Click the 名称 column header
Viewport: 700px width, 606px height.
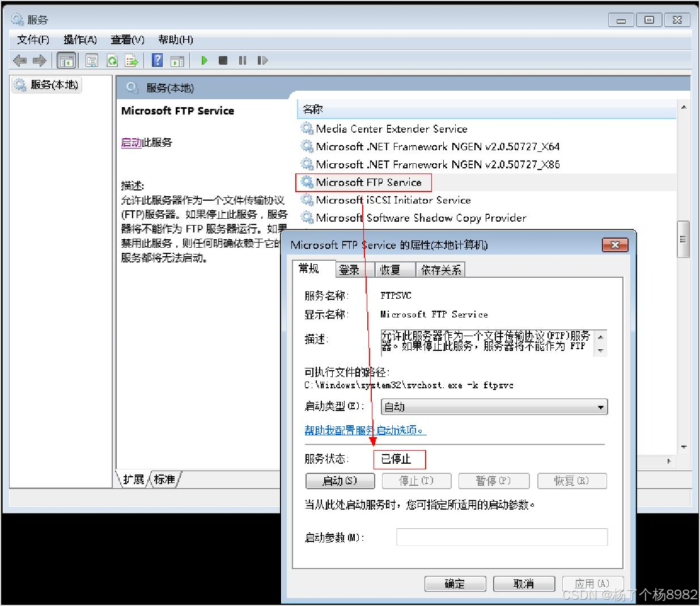(x=486, y=109)
